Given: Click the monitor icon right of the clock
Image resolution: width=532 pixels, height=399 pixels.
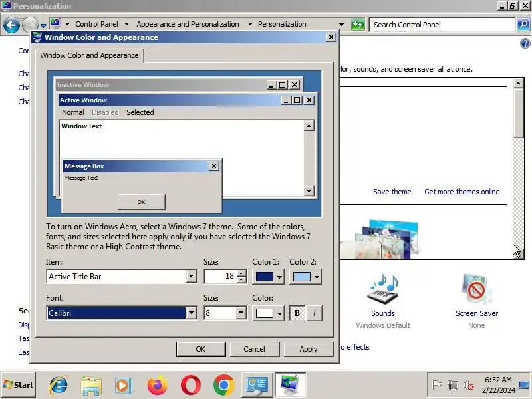Looking at the screenshot, I should [x=525, y=385].
